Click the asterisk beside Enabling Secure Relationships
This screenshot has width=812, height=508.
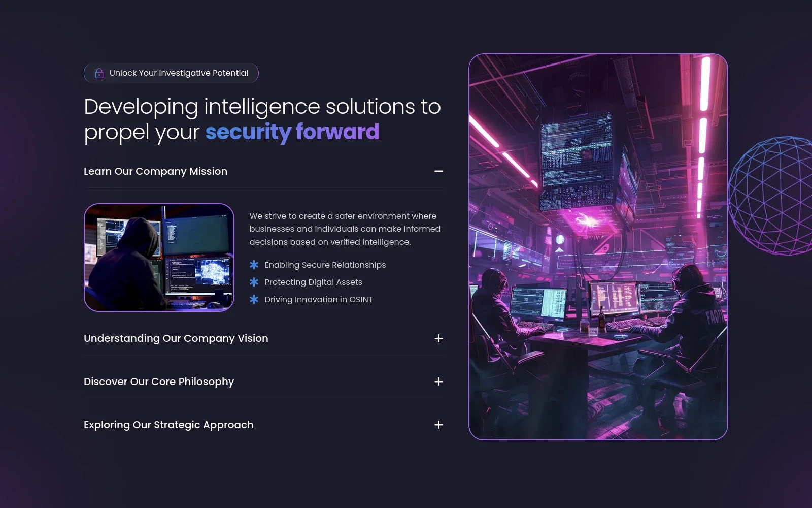tap(254, 265)
